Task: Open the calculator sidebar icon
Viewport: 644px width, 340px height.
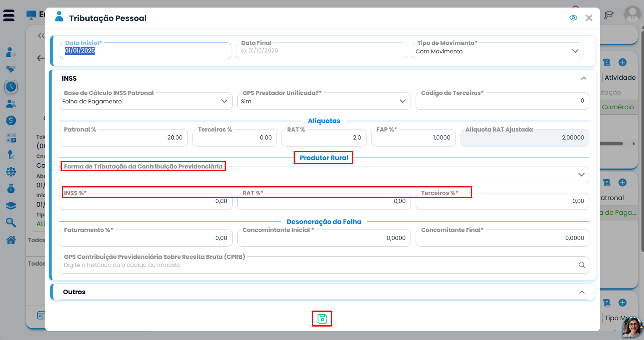Action: tap(11, 137)
